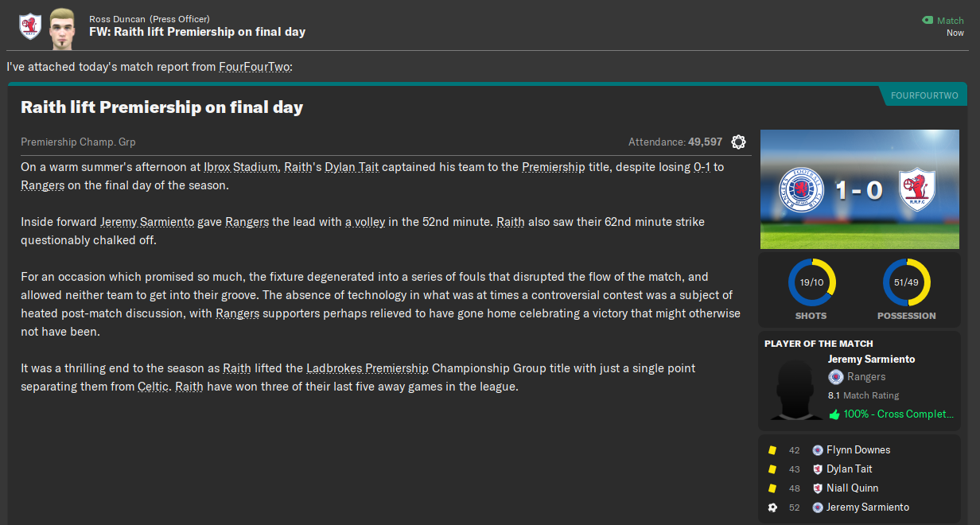Open Ross Duncan's portrait
The height and width of the screenshot is (525, 980).
click(x=62, y=25)
